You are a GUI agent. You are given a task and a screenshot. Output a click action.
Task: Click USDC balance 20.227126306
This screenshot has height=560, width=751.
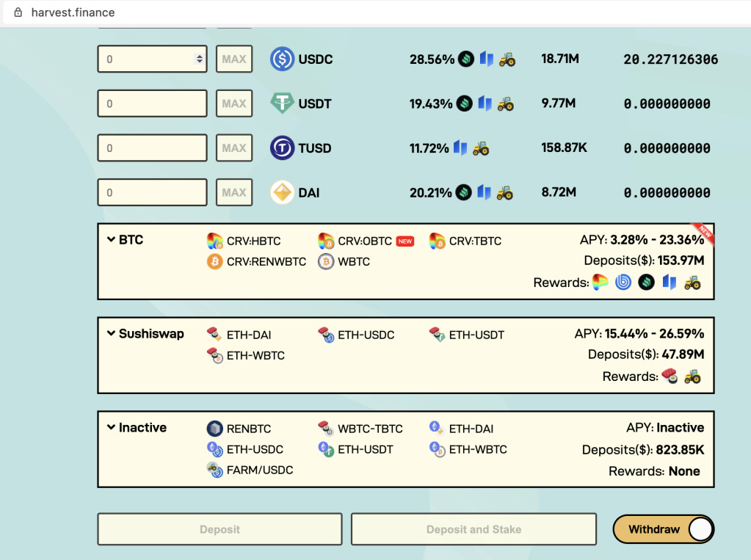[670, 59]
